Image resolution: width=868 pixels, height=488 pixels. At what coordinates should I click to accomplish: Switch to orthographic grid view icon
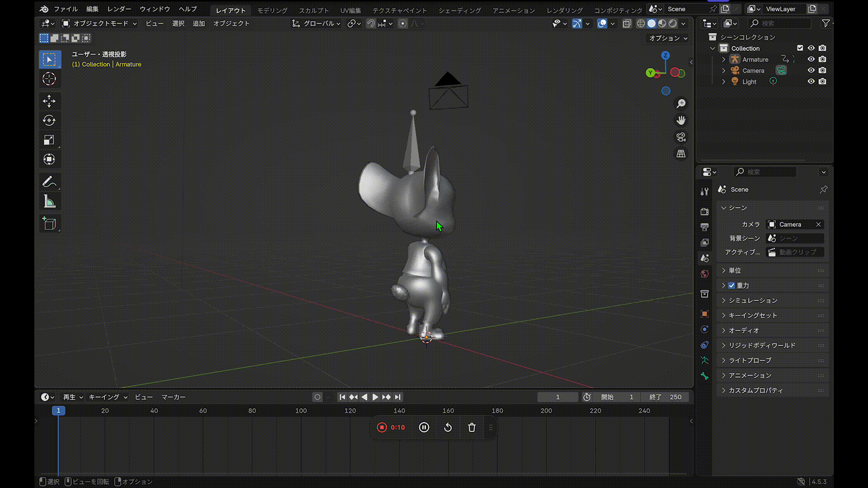(681, 154)
